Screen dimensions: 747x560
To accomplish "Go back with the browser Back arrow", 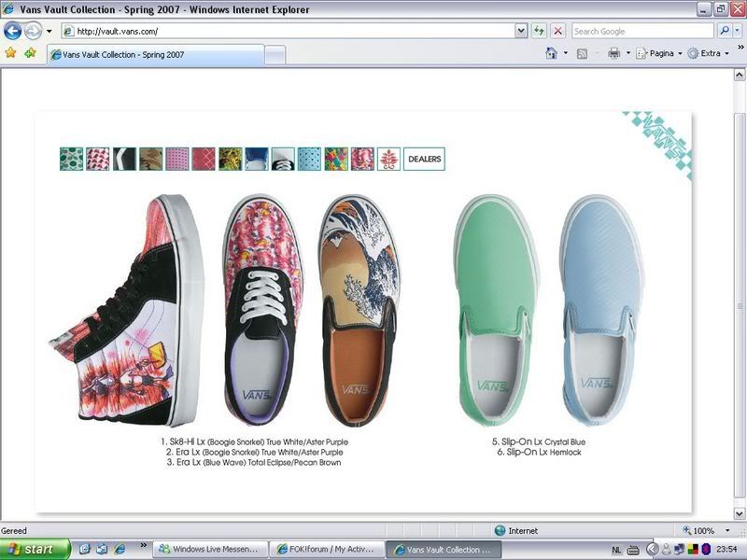I will coord(13,32).
